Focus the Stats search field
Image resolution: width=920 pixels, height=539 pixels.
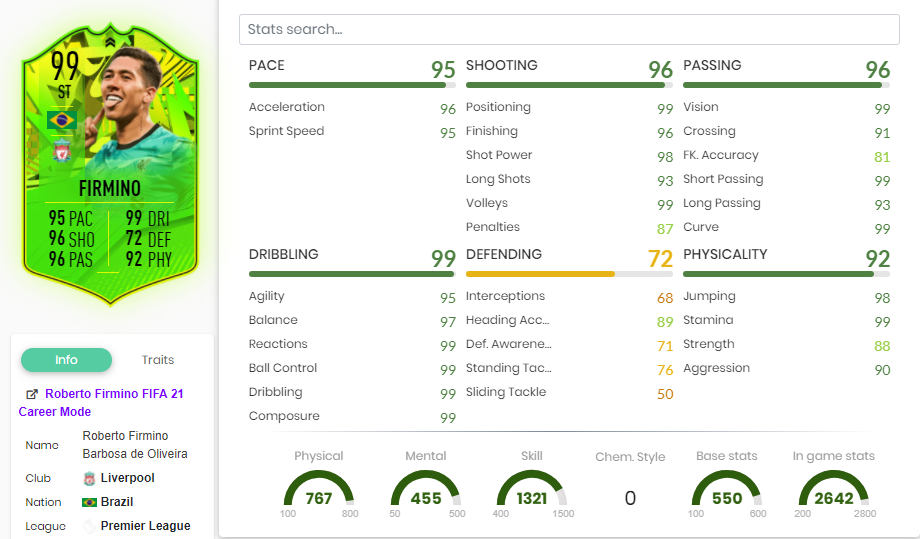(x=569, y=30)
